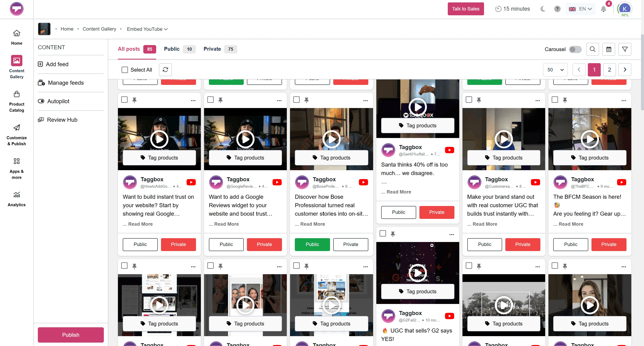644x346 pixels.
Task: Open Apps & more in the sidebar
Action: (17, 168)
